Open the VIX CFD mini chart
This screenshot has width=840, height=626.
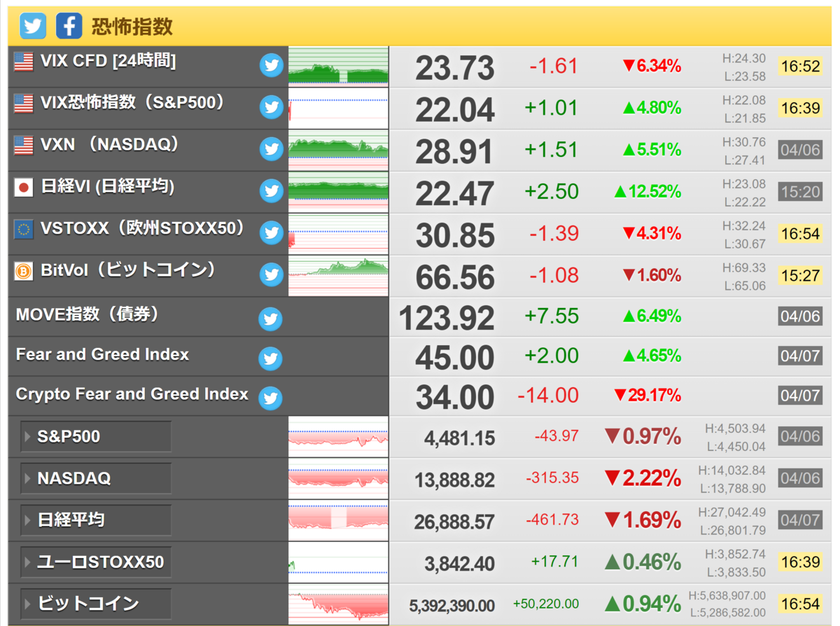338,66
